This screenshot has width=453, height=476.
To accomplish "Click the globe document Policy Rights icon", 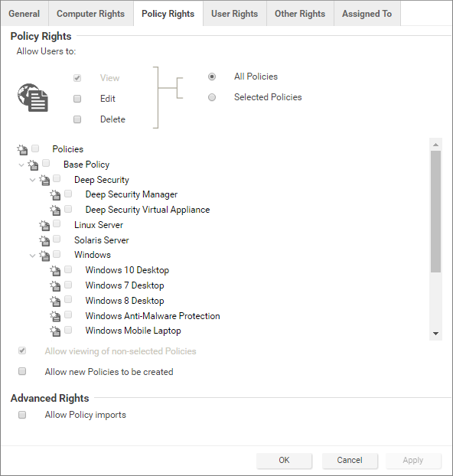I will [33, 98].
